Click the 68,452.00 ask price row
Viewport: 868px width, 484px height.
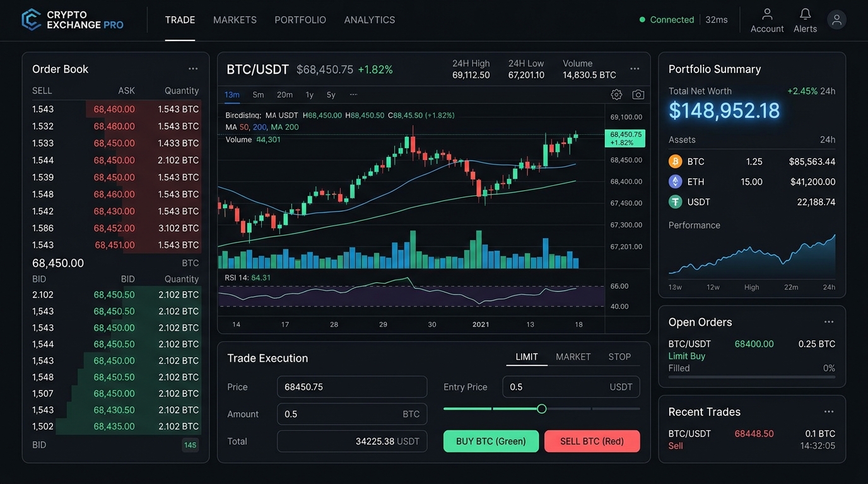115,228
